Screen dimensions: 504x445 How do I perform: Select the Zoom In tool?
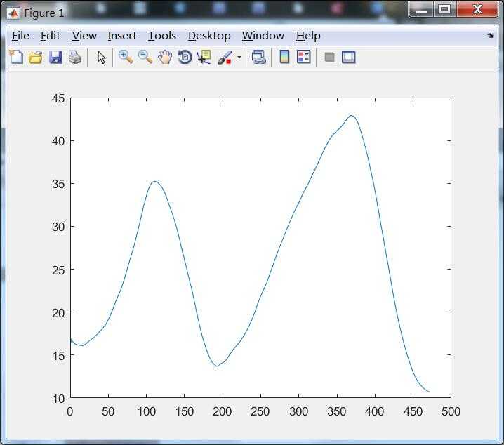pyautogui.click(x=126, y=57)
